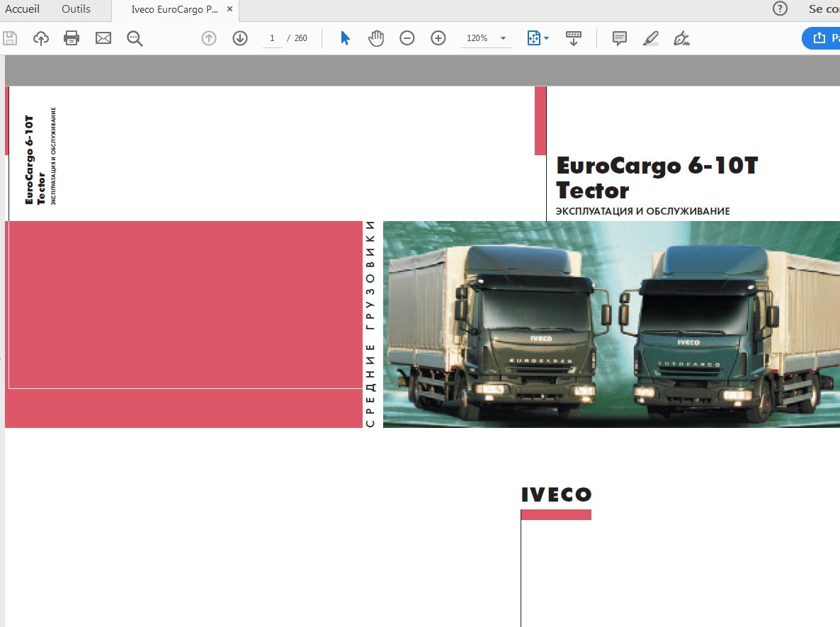Select the Iveco EuroCargo document tab

175,10
